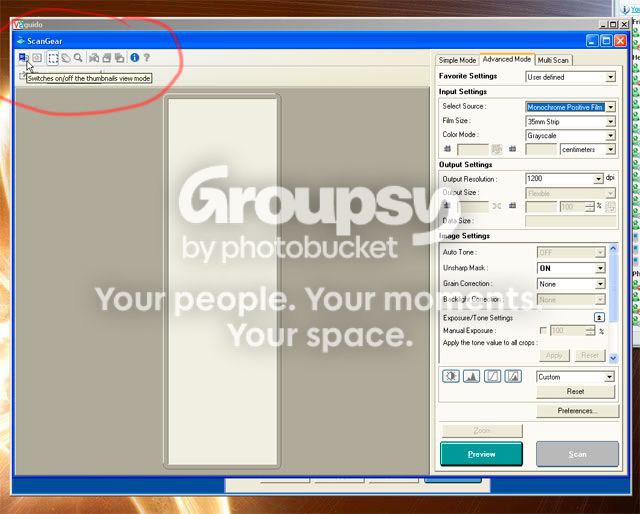Select the Advanced Mode tab

[x=507, y=59]
